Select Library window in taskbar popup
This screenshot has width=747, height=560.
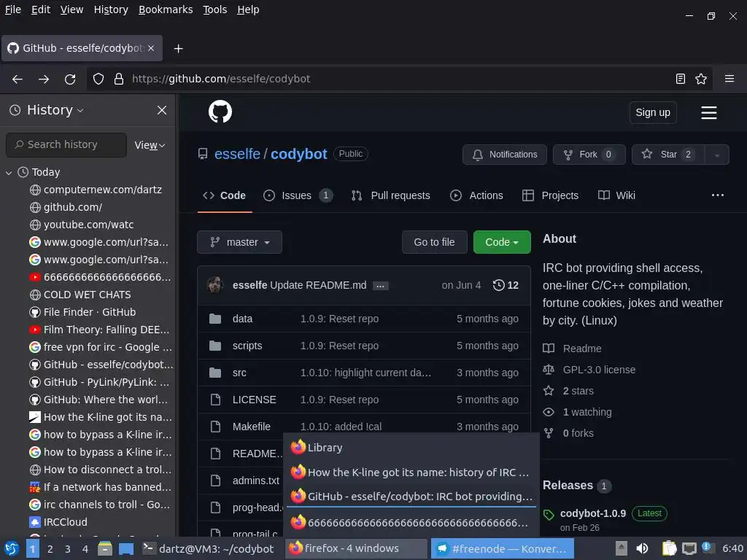(x=411, y=448)
